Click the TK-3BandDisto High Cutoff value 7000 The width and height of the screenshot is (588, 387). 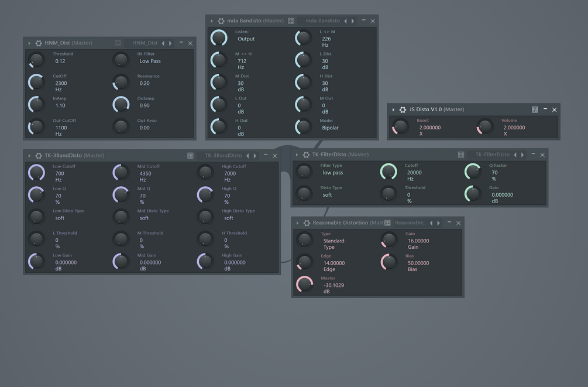point(230,174)
